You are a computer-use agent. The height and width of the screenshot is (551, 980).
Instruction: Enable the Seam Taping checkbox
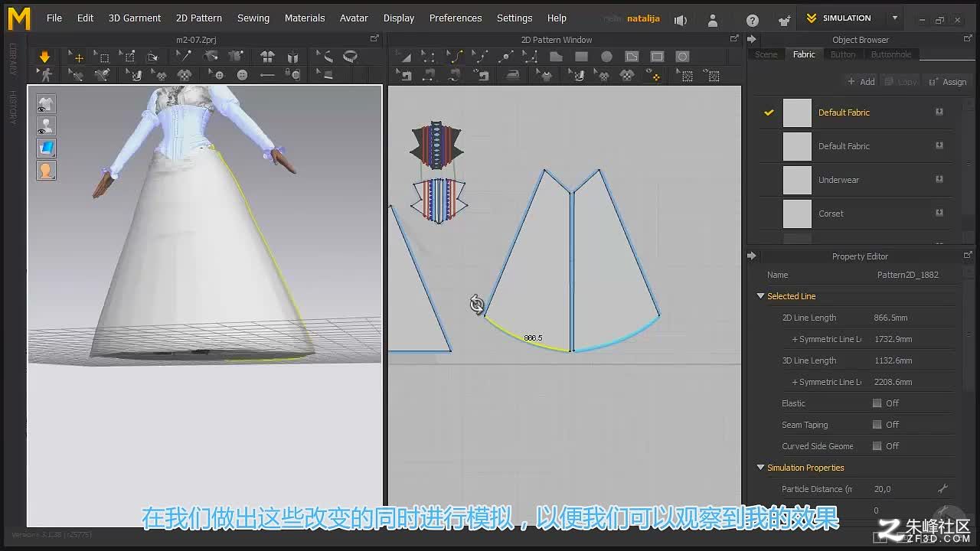coord(877,425)
